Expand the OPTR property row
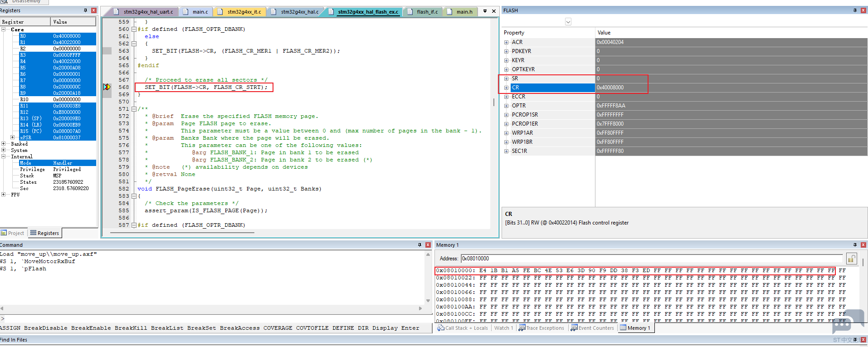The width and height of the screenshot is (868, 347). [x=507, y=106]
